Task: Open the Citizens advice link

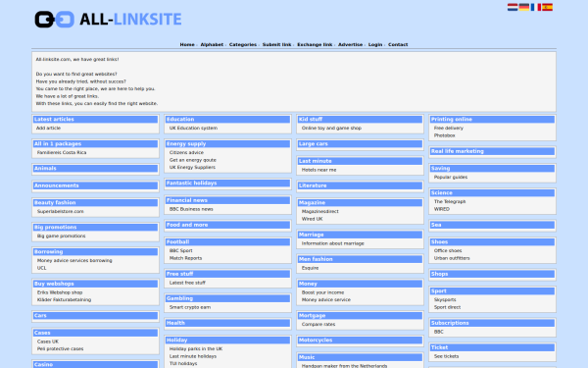Action: 186,152
